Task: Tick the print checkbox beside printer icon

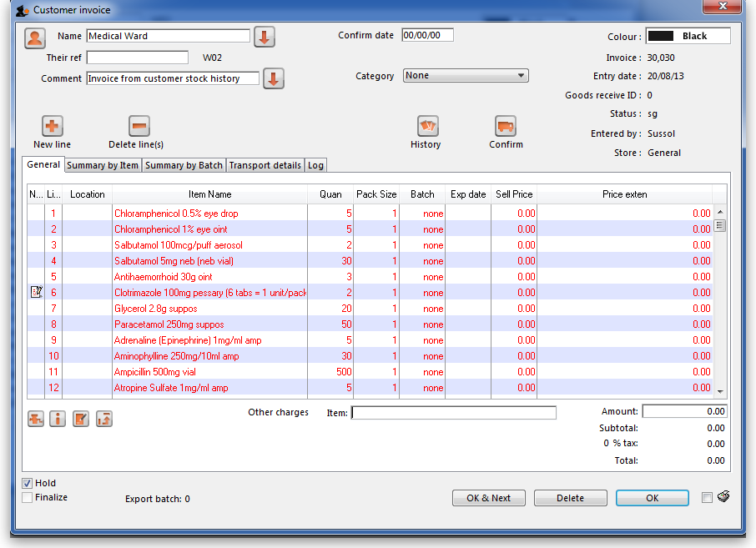Action: click(707, 498)
